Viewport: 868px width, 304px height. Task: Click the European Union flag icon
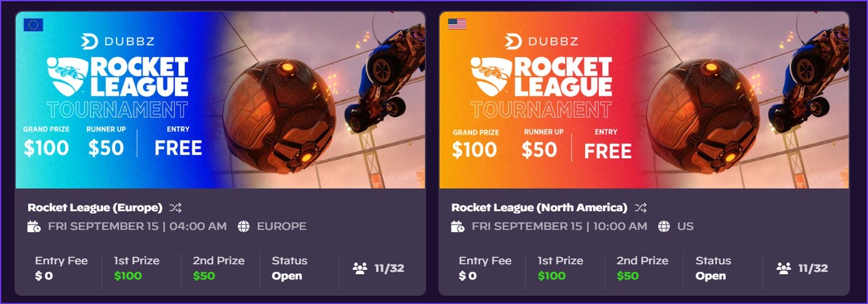click(33, 25)
